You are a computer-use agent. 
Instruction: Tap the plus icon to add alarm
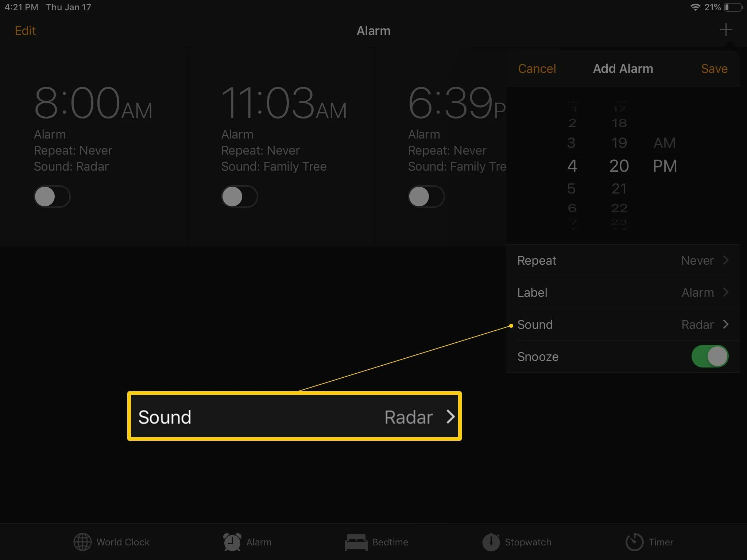725,30
